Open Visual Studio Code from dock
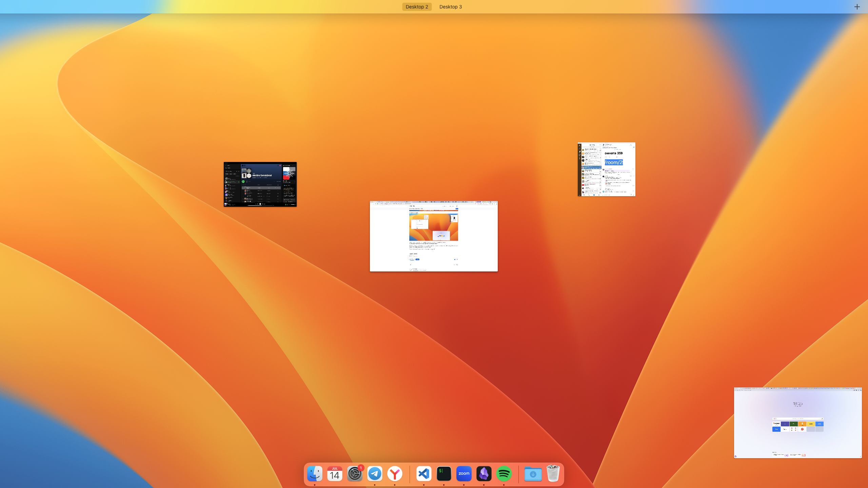The image size is (868, 488). click(424, 474)
